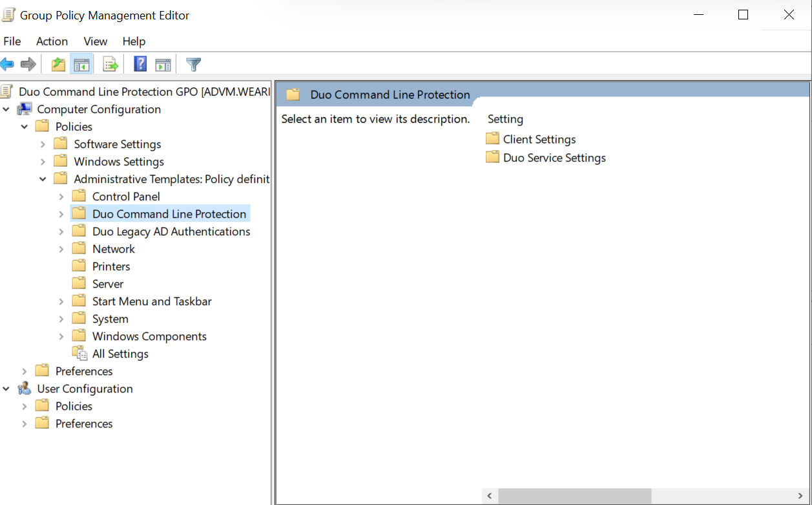This screenshot has height=505, width=812.
Task: Click the Forward navigation arrow
Action: pyautogui.click(x=28, y=63)
